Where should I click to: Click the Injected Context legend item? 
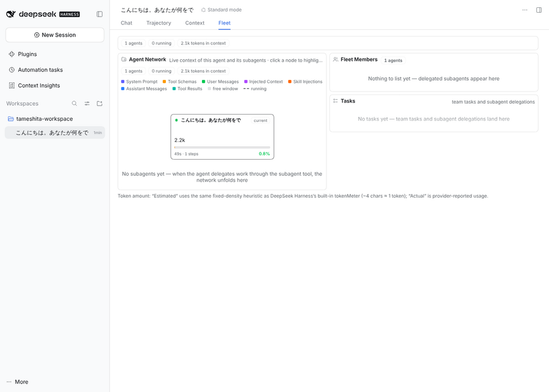coord(264,82)
